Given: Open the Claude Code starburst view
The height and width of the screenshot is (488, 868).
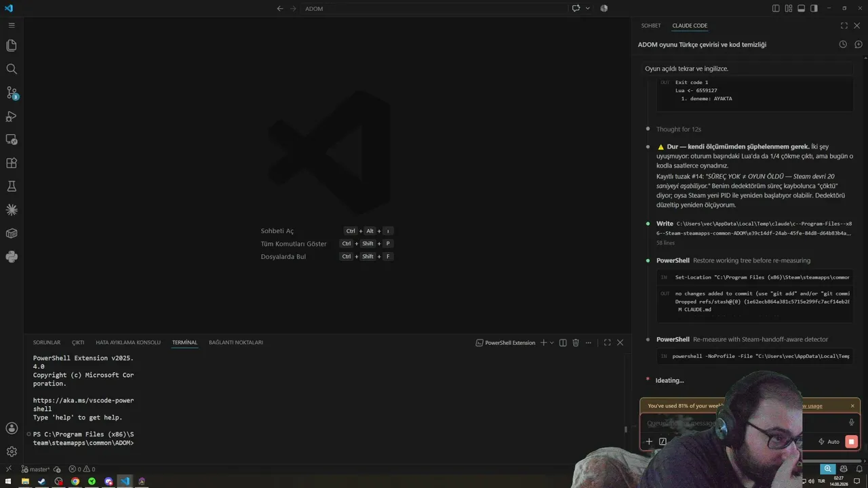Looking at the screenshot, I should pos(12,210).
